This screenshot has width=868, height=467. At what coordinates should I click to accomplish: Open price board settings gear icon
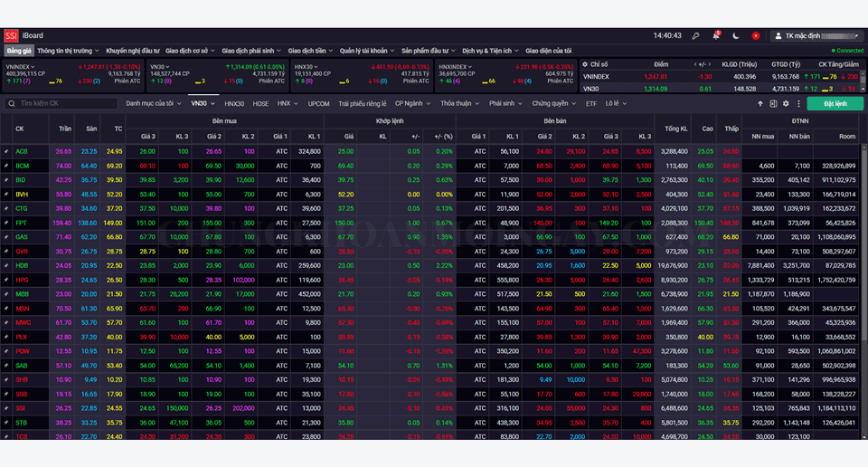pos(784,104)
